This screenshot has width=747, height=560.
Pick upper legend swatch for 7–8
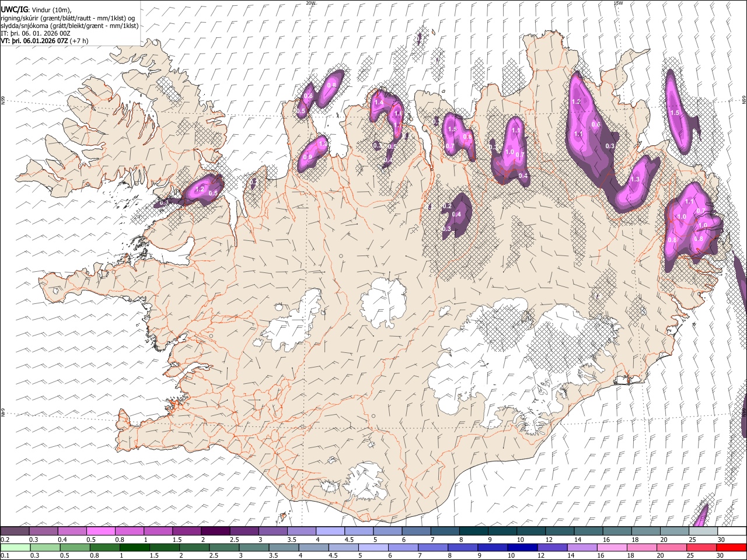[x=445, y=531]
